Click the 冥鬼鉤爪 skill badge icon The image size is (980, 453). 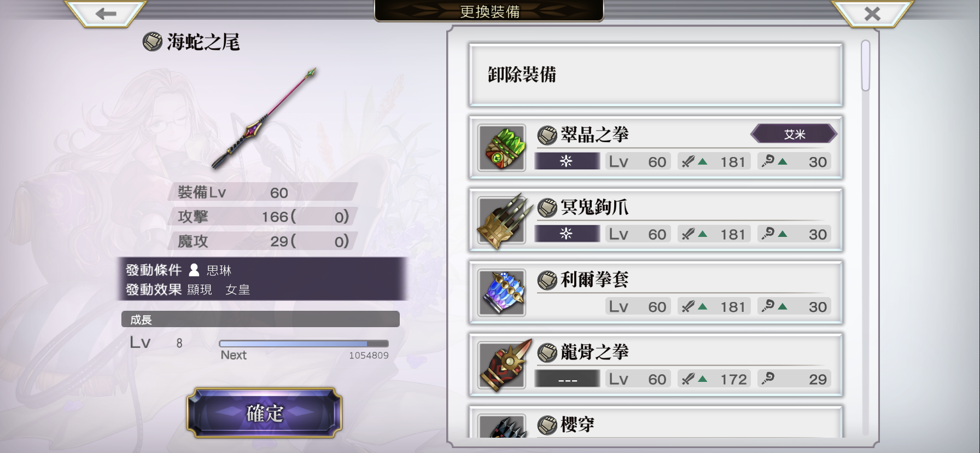coord(567,234)
